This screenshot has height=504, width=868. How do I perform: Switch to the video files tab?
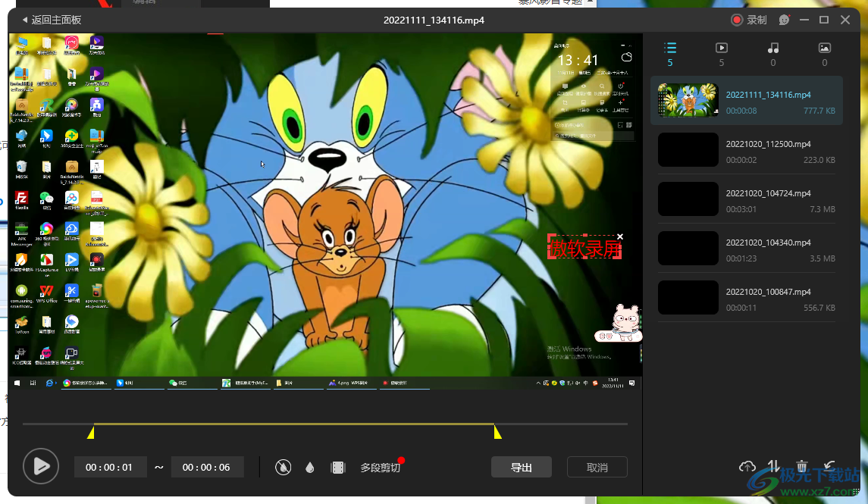[721, 55]
